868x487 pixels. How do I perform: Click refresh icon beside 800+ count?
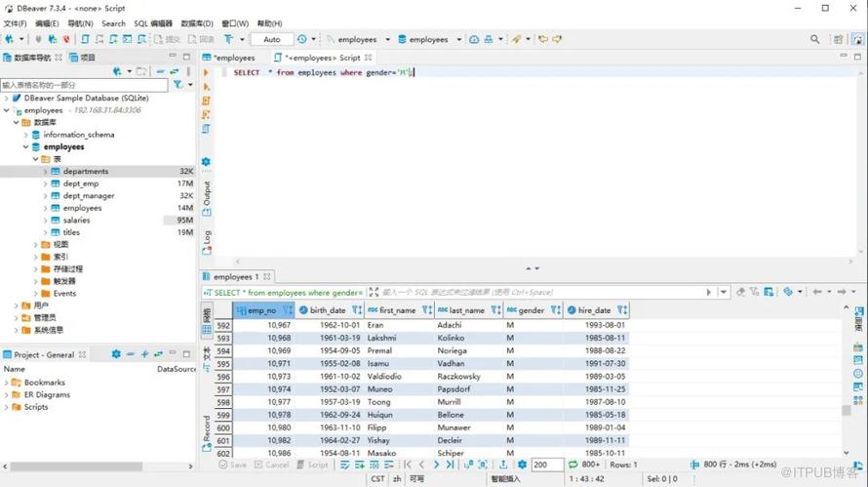tap(572, 465)
